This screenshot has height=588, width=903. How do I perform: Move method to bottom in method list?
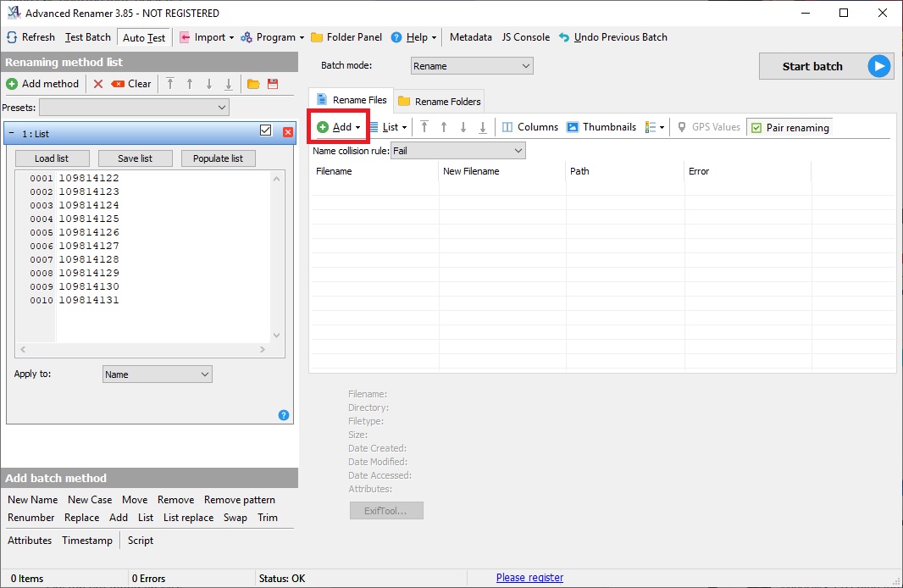tap(229, 84)
